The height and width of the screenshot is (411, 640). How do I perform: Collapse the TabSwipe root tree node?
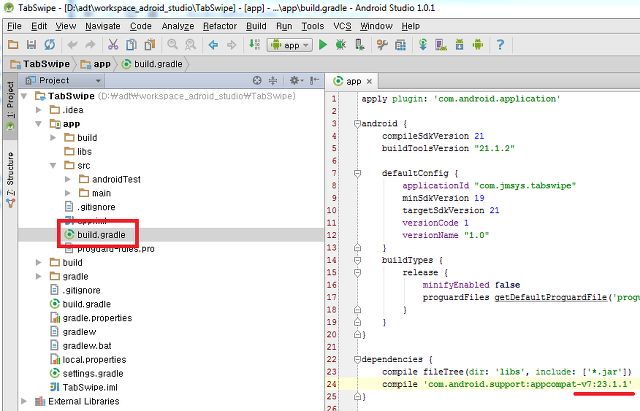(x=24, y=96)
